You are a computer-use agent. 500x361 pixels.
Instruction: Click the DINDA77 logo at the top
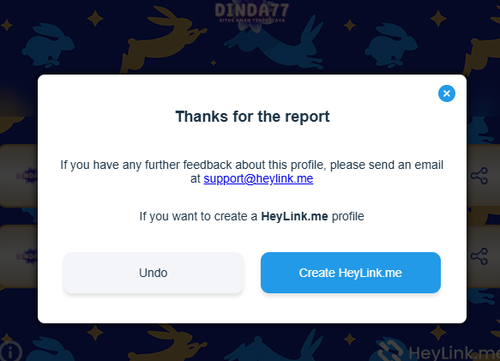coord(252,10)
